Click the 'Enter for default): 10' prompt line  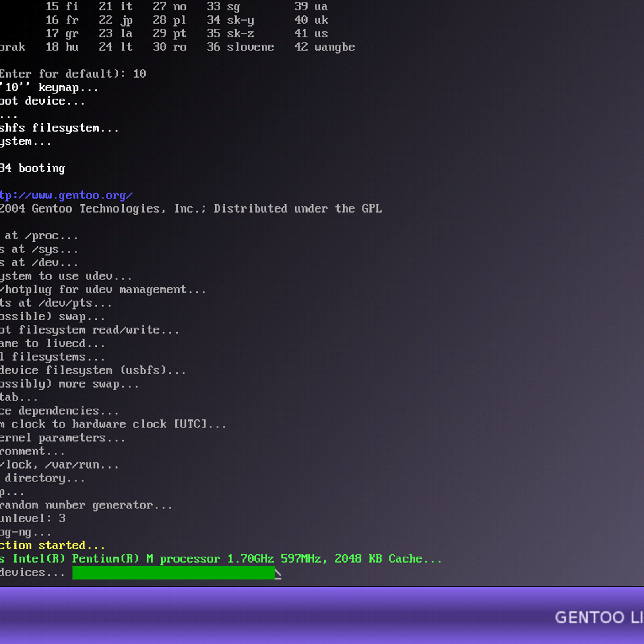tap(73, 74)
